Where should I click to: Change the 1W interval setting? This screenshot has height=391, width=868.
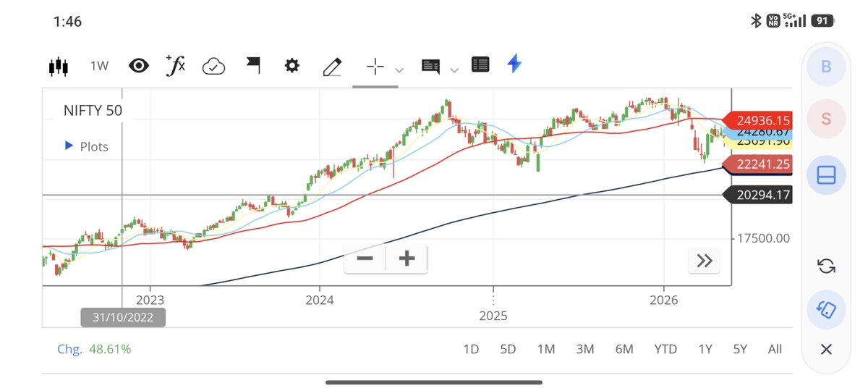[99, 66]
